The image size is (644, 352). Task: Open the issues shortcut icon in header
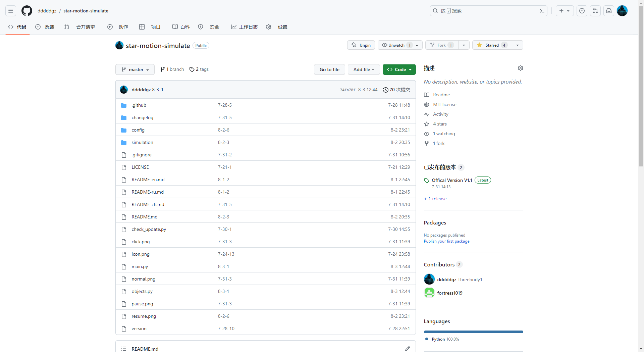582,11
